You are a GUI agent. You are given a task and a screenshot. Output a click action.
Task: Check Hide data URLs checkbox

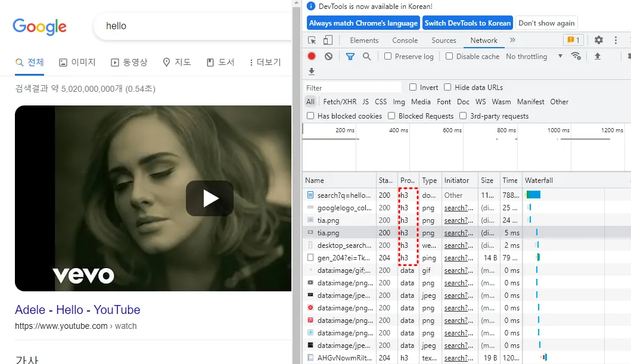[447, 87]
